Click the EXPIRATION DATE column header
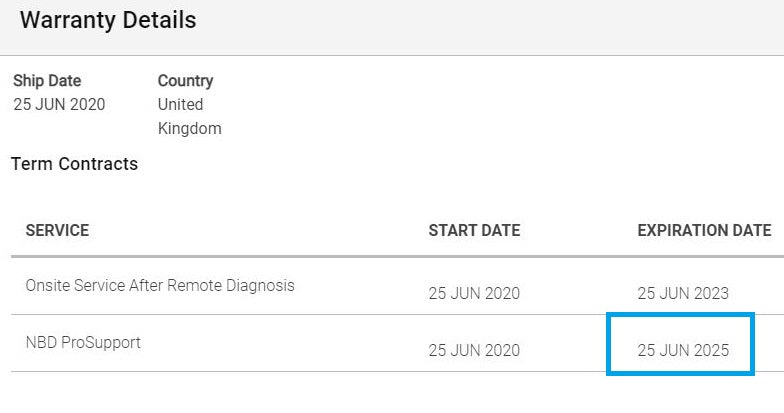The height and width of the screenshot is (413, 784). coord(704,230)
